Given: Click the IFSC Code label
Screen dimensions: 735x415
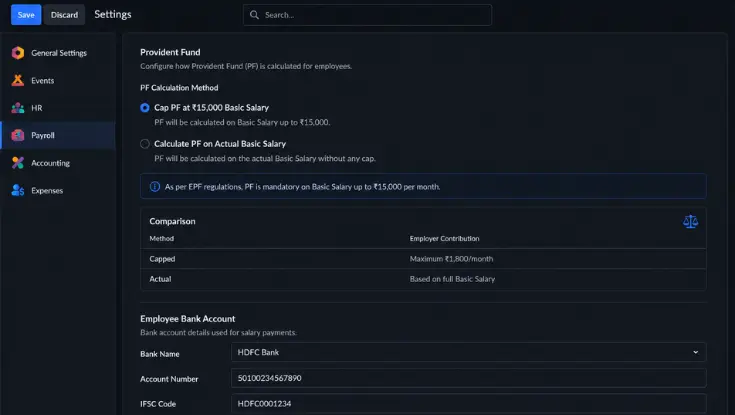Looking at the screenshot, I should pyautogui.click(x=158, y=404).
